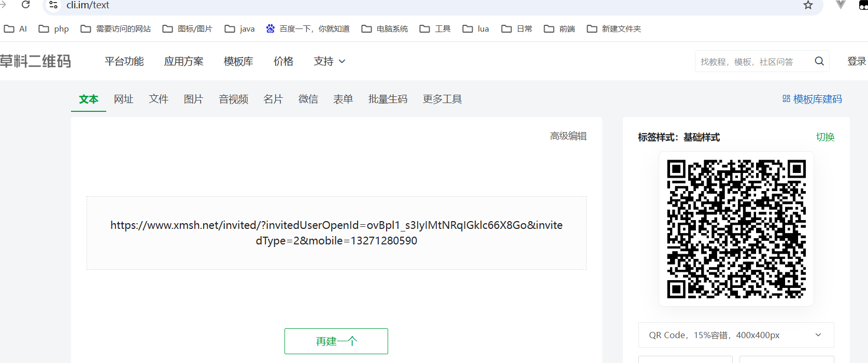
Task: Click the address bar URL cli.im/text
Action: click(x=88, y=5)
